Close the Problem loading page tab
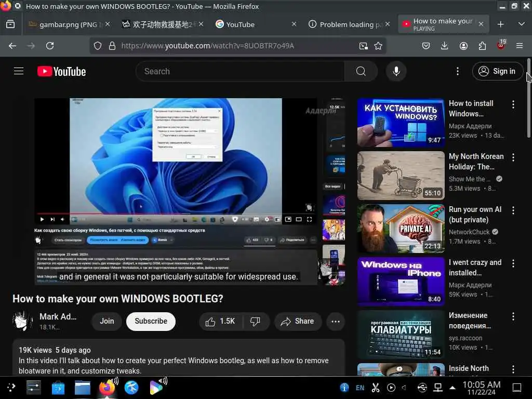 point(388,24)
